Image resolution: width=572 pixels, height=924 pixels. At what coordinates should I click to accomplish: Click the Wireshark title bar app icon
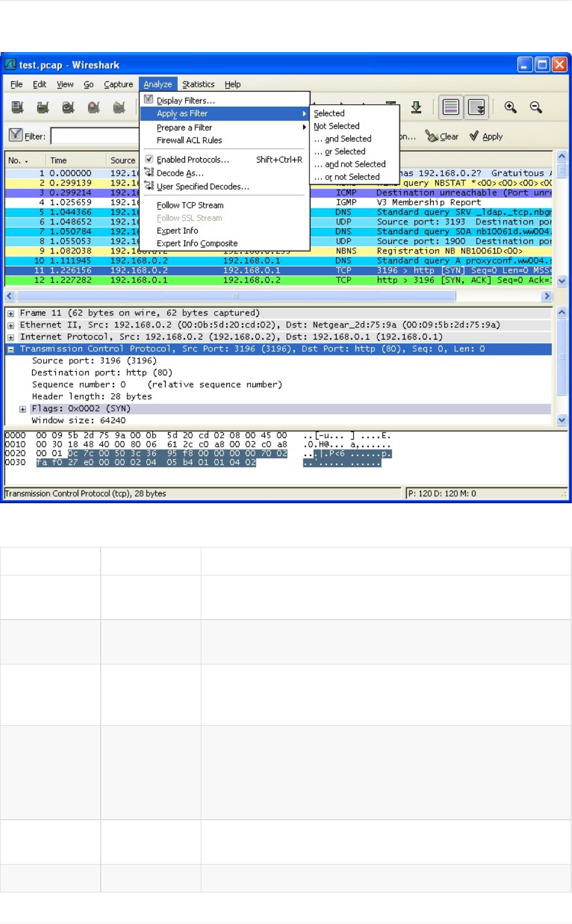coord(10,64)
